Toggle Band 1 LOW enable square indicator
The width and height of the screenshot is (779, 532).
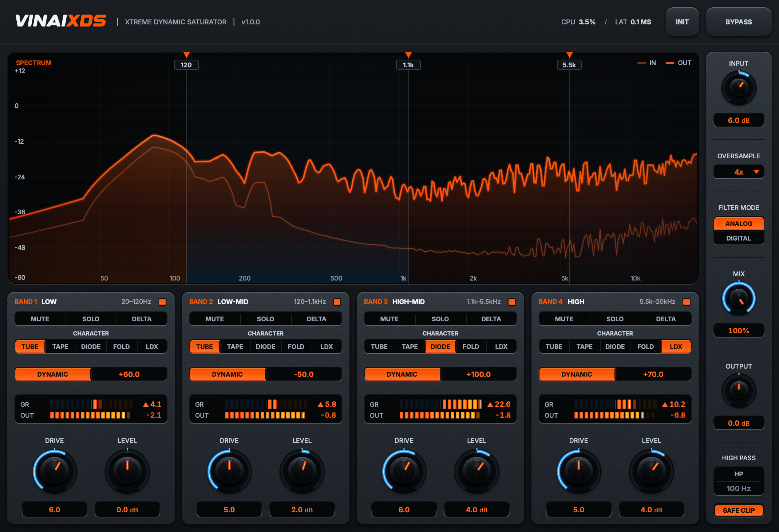coord(162,302)
